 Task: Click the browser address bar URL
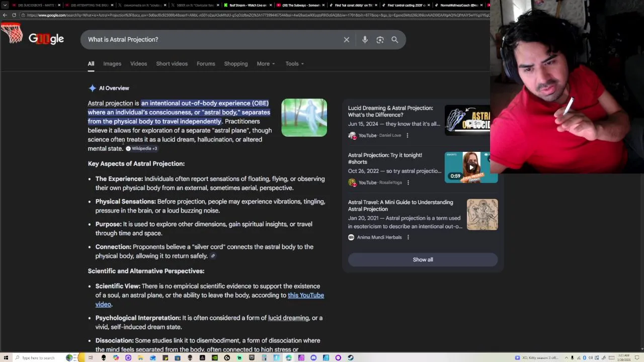coord(257,15)
